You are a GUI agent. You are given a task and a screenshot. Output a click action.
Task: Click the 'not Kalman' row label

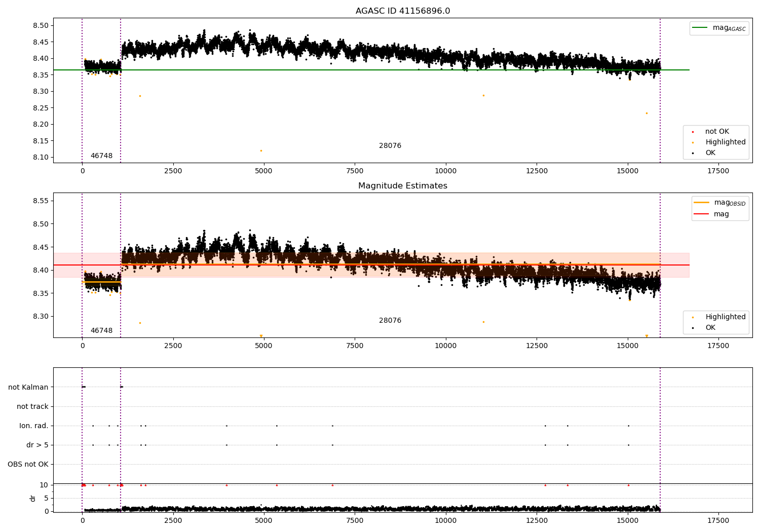point(28,387)
